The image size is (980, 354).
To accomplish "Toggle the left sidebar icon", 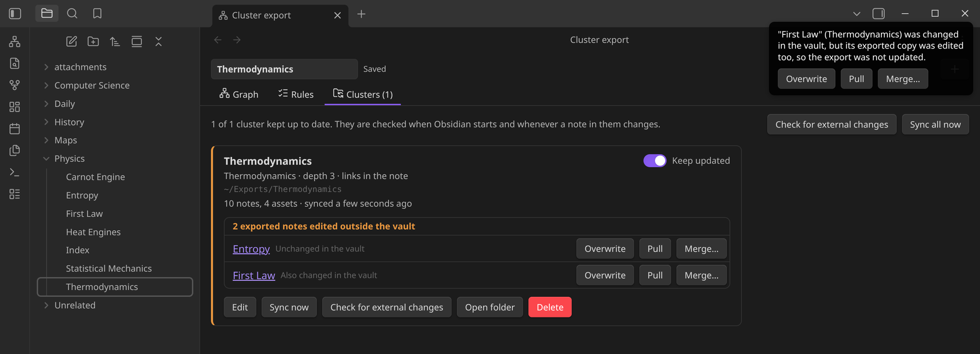I will (15, 14).
